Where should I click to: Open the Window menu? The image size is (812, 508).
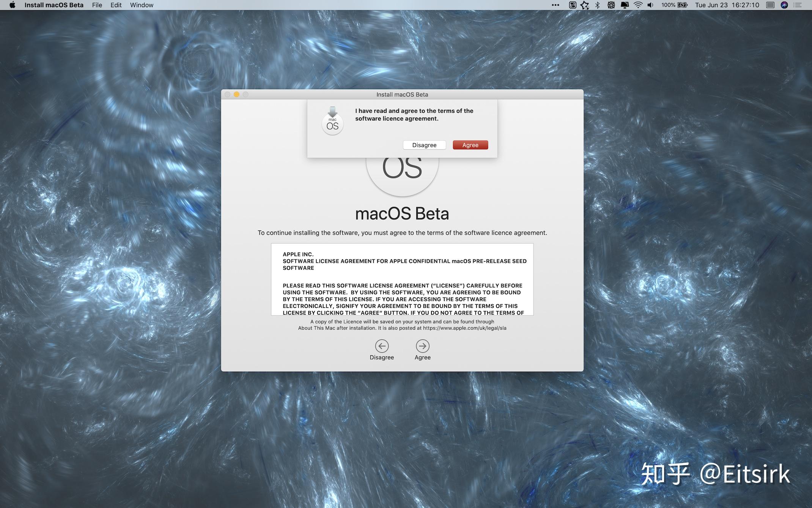[142, 5]
